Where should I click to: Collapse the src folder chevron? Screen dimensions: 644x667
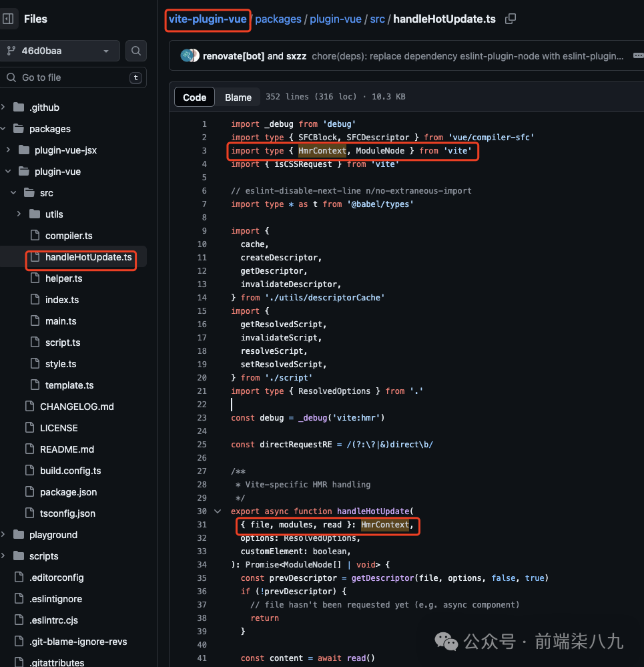tap(13, 193)
